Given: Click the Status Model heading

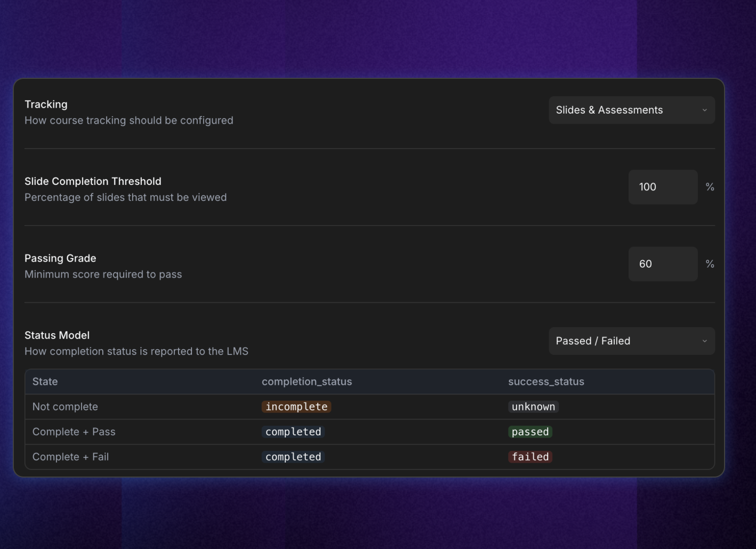Looking at the screenshot, I should coord(57,335).
